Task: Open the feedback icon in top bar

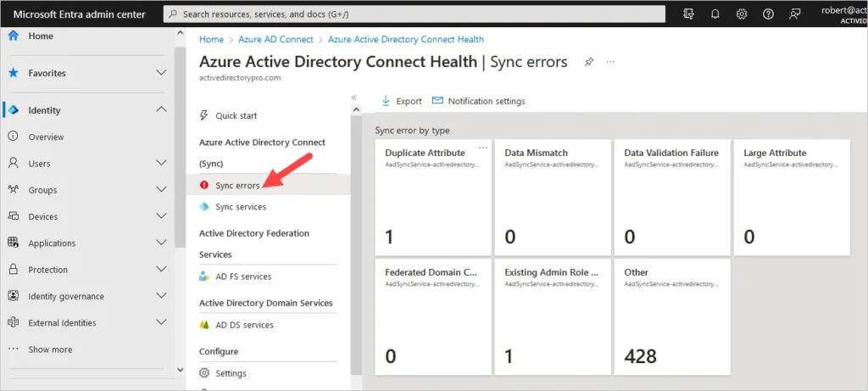Action: 795,14
